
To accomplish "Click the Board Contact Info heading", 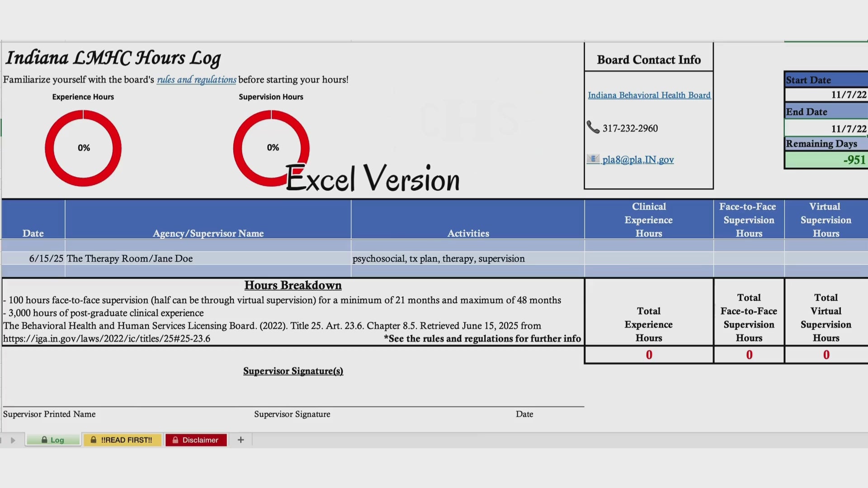I will [x=649, y=60].
